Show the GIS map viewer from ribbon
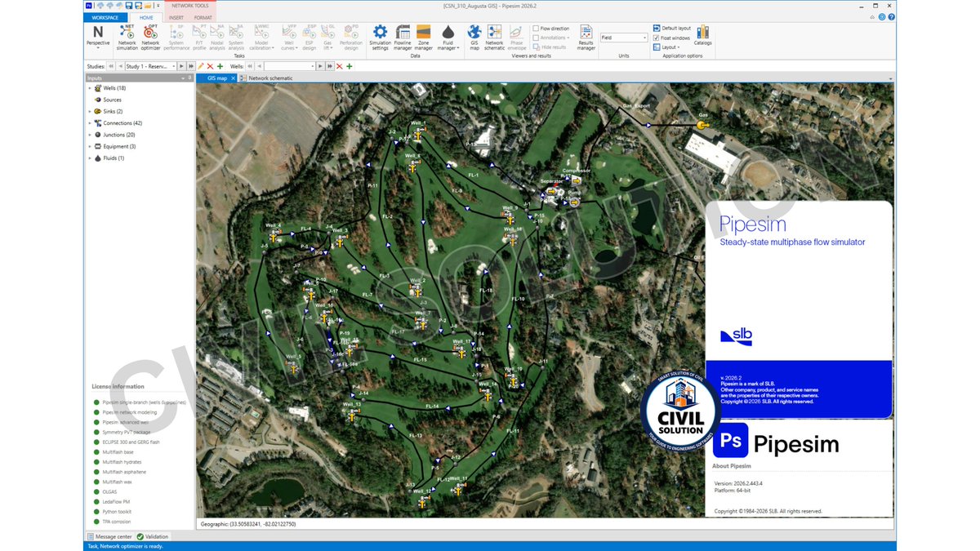The width and height of the screenshot is (980, 551). click(x=474, y=36)
